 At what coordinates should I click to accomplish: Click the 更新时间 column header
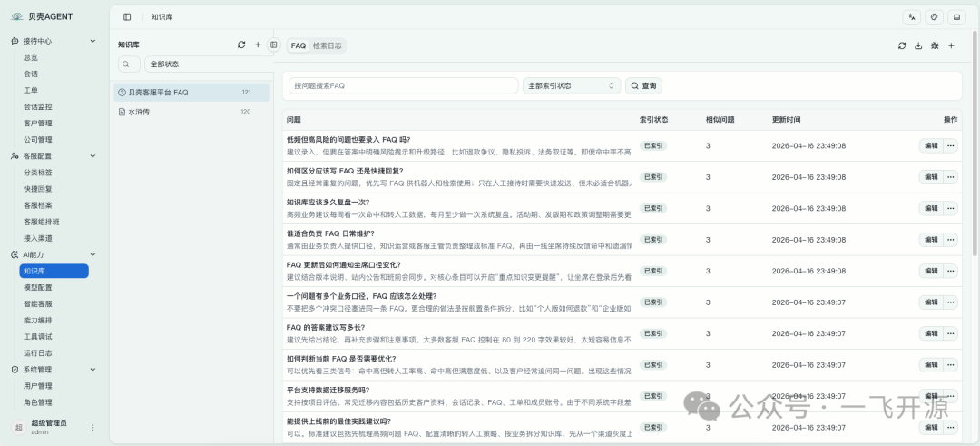[x=786, y=120]
